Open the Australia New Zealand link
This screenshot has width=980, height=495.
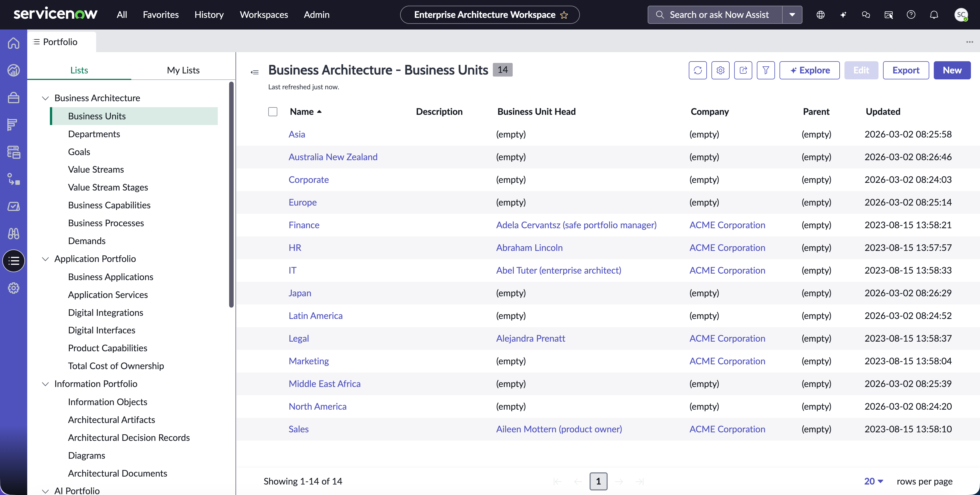pyautogui.click(x=333, y=157)
